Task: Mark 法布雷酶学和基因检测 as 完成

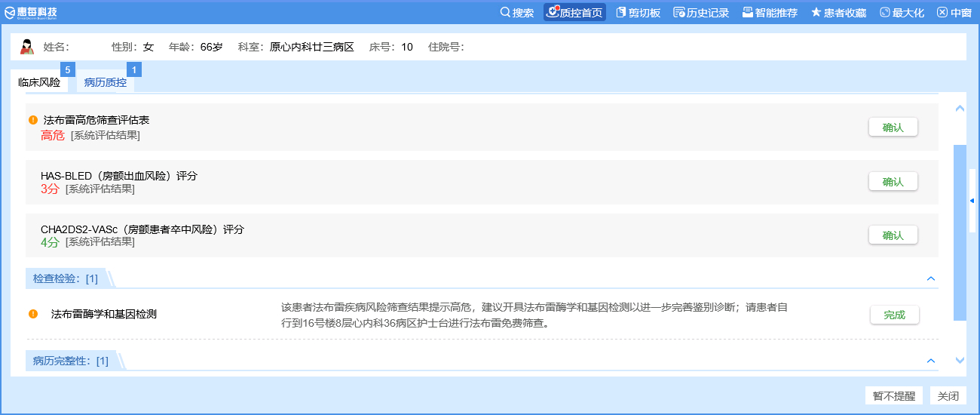Action: pos(894,315)
